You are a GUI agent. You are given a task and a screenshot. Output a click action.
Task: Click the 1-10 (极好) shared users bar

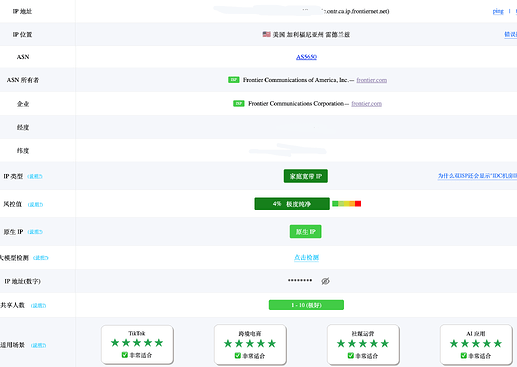[306, 305]
